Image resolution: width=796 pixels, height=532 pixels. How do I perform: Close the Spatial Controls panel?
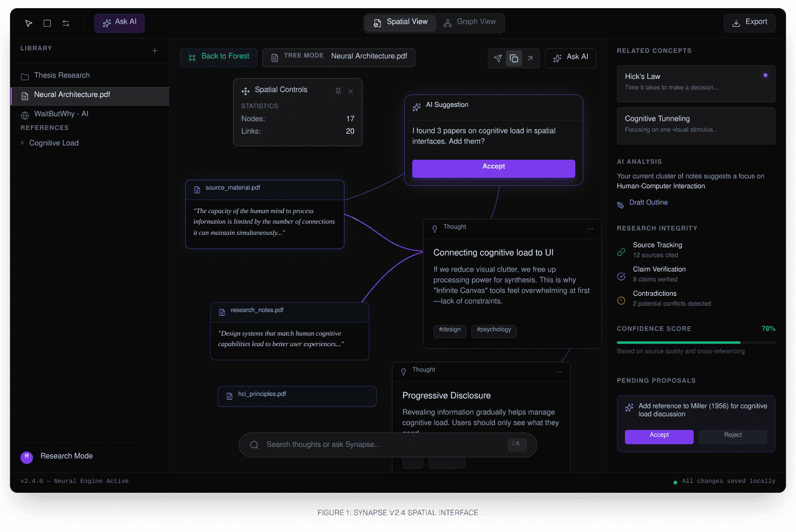(x=351, y=91)
